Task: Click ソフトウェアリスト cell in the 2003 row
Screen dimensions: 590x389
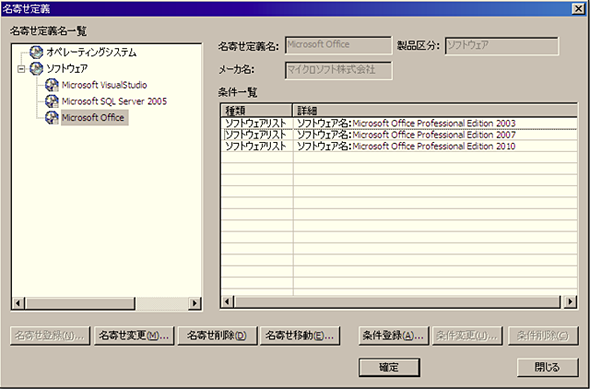Action: [x=256, y=123]
